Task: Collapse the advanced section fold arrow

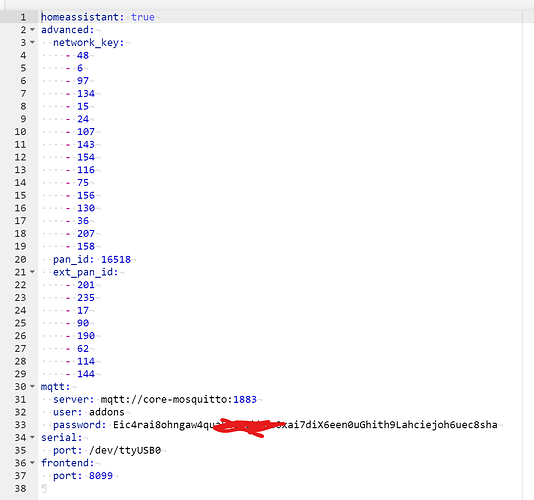Action: click(32, 30)
